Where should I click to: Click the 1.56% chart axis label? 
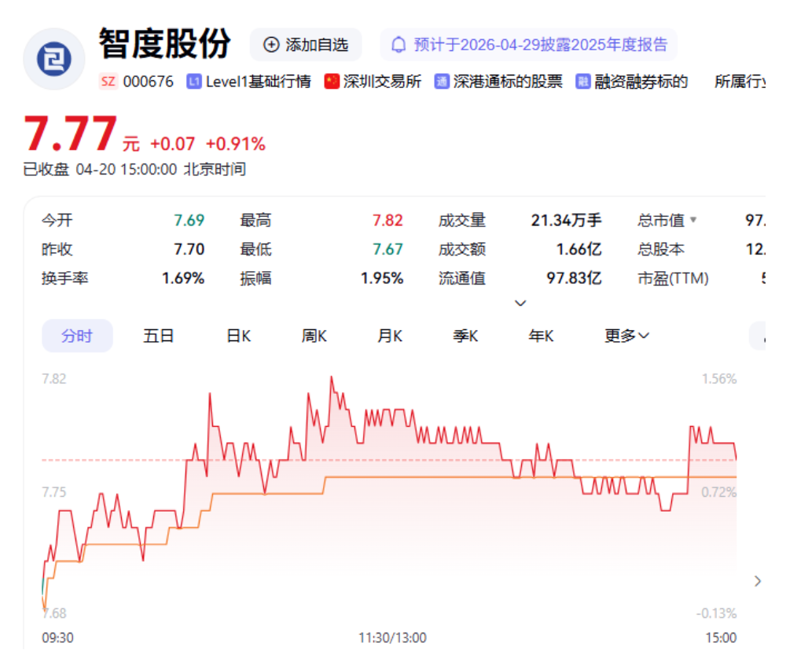coord(719,379)
